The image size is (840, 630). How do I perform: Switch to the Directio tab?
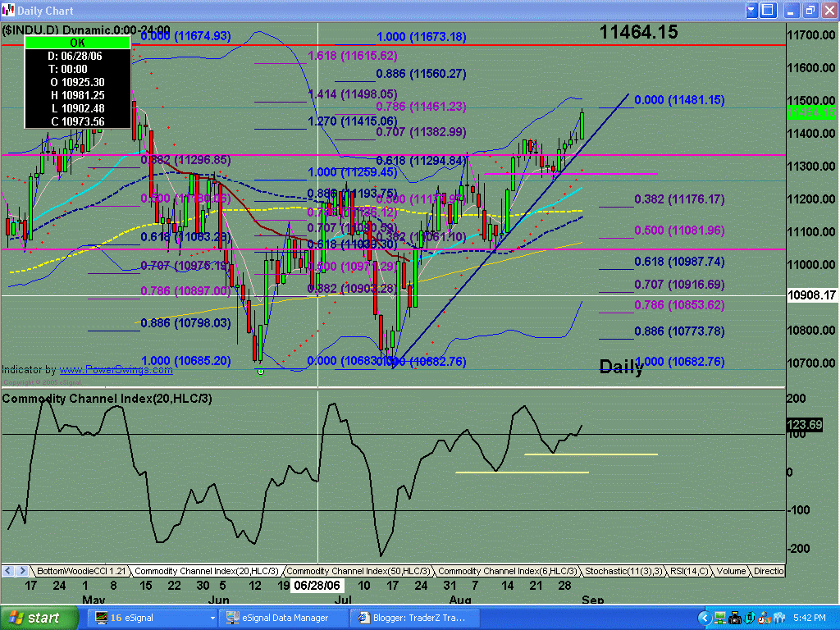[x=768, y=571]
